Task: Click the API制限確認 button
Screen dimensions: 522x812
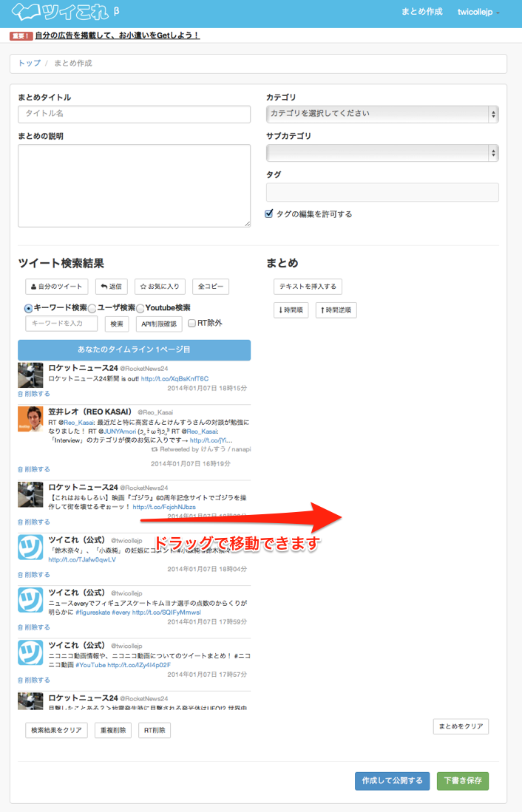Action: tap(159, 324)
